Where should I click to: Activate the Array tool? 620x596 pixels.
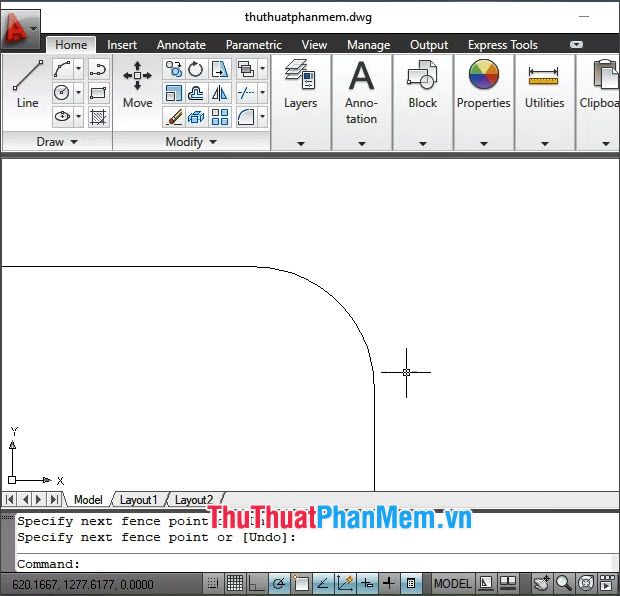(219, 117)
